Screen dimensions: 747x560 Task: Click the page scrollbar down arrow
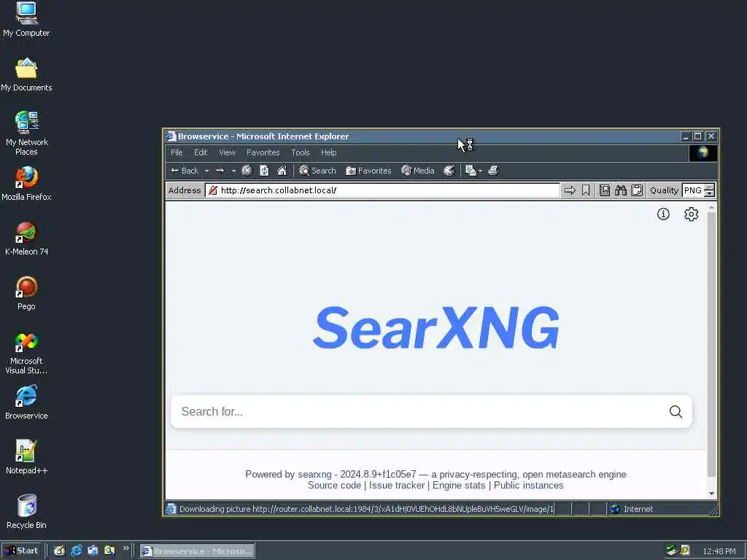pyautogui.click(x=711, y=494)
